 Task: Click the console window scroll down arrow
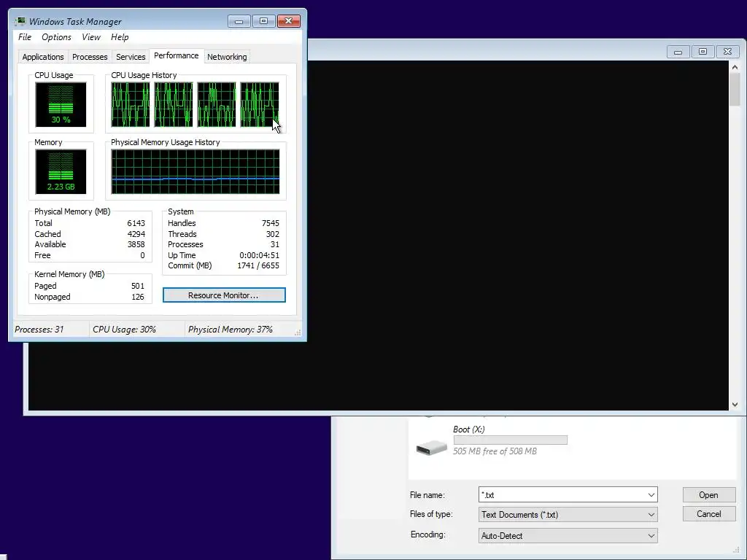click(x=735, y=405)
